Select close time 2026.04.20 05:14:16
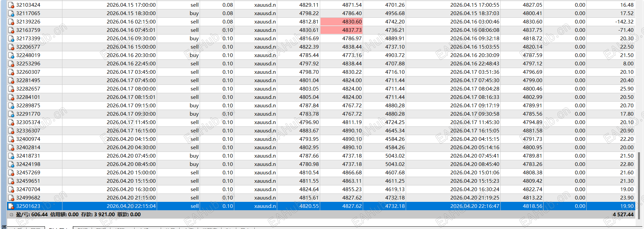This screenshot has width=644, height=229. click(x=475, y=148)
